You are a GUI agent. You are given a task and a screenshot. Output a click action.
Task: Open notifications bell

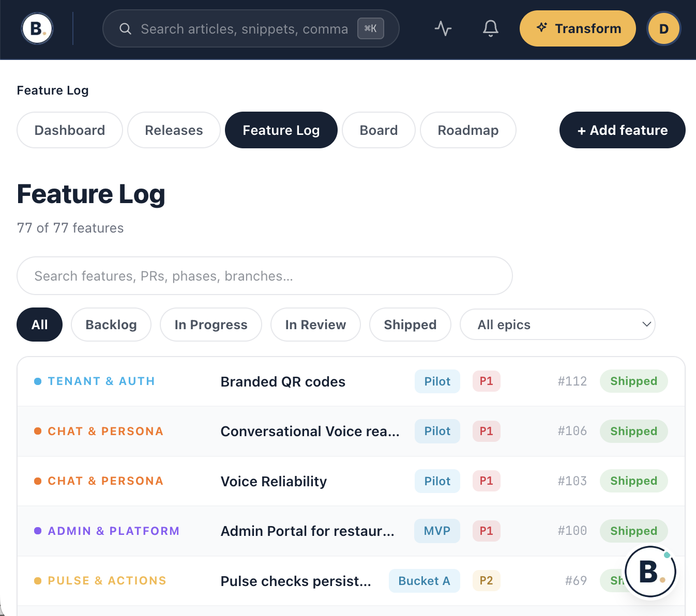click(x=491, y=28)
